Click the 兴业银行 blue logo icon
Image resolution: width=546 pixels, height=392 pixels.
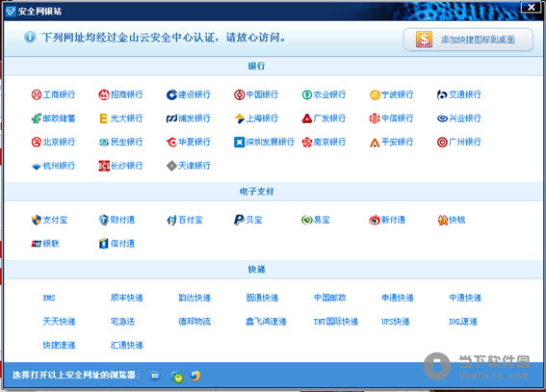coord(442,118)
